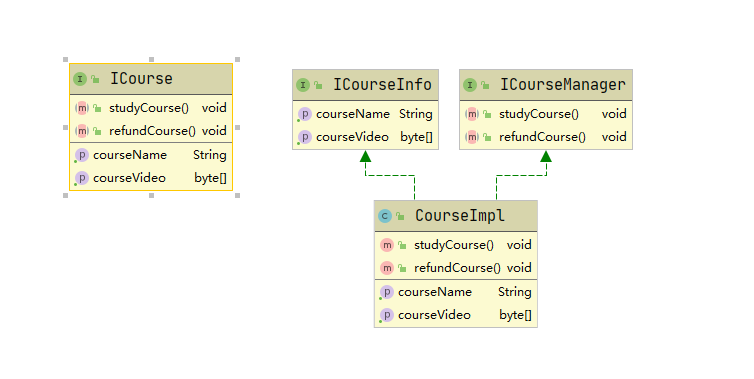754x379 pixels.
Task: Click String type of courseName in ICourse
Action: pyautogui.click(x=210, y=155)
